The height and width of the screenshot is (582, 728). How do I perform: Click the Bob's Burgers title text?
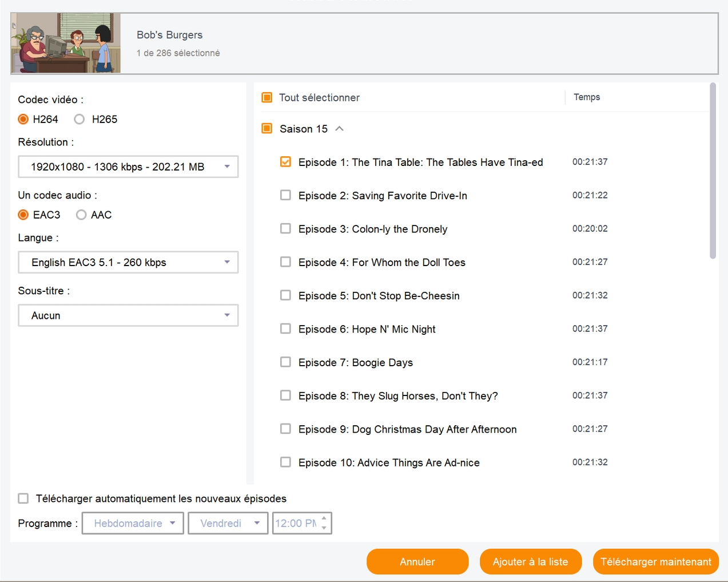[169, 35]
